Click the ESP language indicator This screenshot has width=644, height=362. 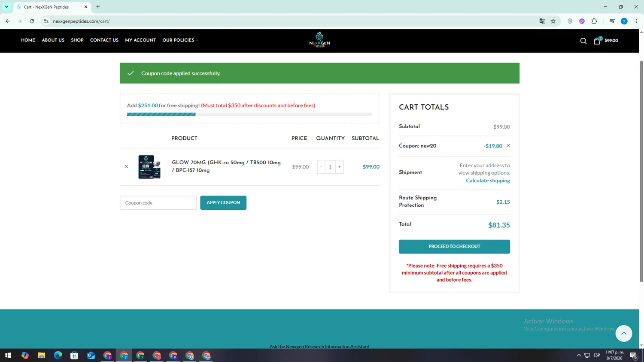pos(597,355)
